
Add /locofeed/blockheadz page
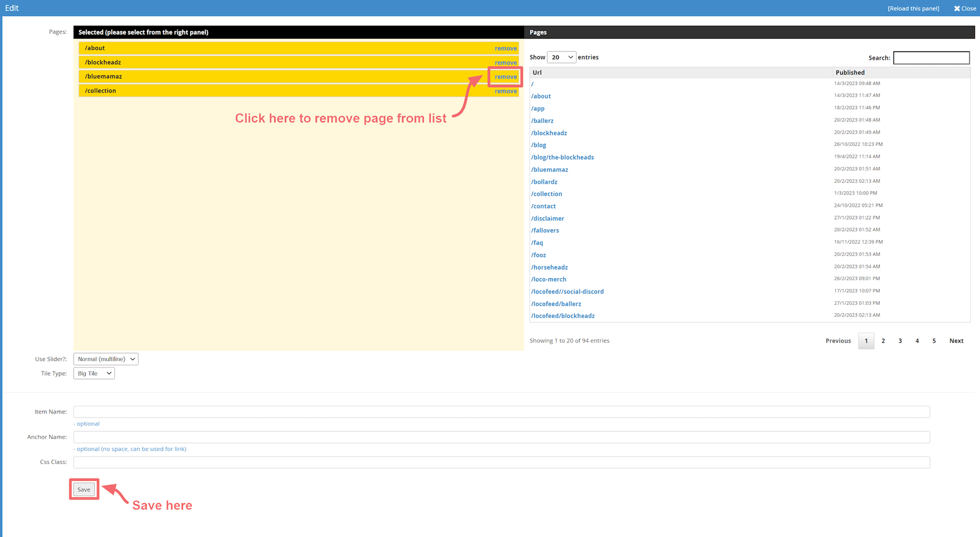[x=562, y=315]
